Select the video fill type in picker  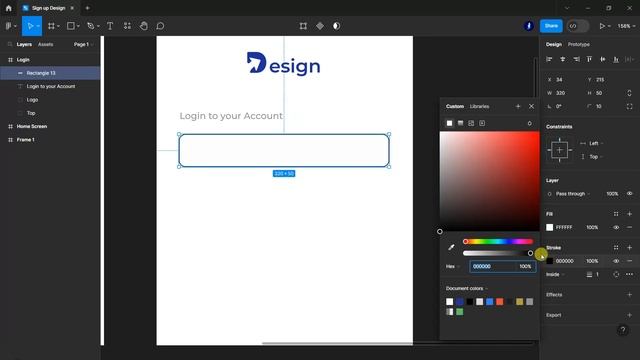(x=482, y=123)
